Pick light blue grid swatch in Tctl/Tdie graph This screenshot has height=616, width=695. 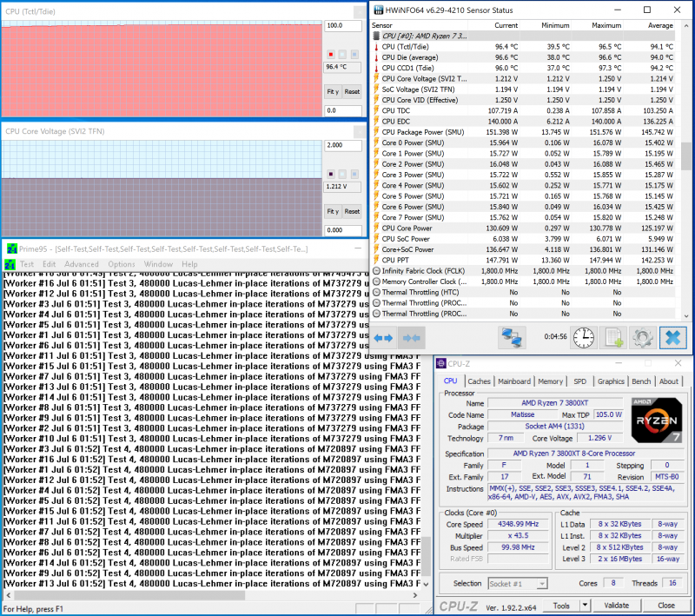click(x=354, y=54)
